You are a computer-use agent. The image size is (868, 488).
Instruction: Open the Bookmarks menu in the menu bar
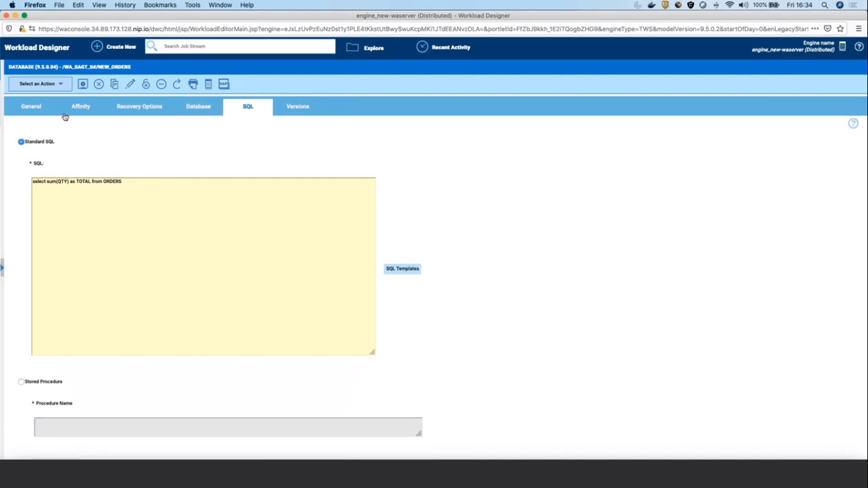click(159, 4)
